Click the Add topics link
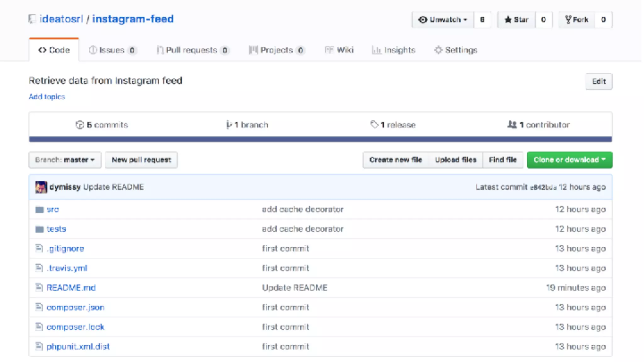This screenshot has width=644, height=362. 47,97
